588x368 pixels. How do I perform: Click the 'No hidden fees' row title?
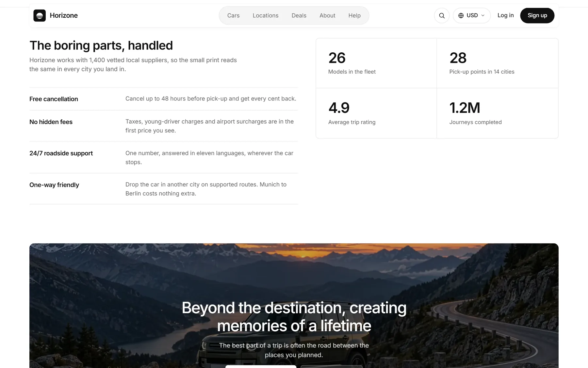click(51, 122)
